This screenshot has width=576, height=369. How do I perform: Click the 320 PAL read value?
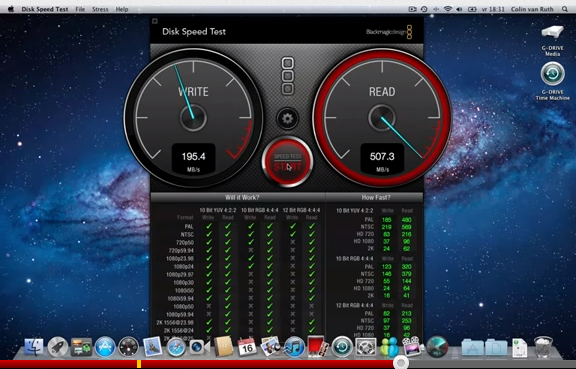tap(406, 267)
